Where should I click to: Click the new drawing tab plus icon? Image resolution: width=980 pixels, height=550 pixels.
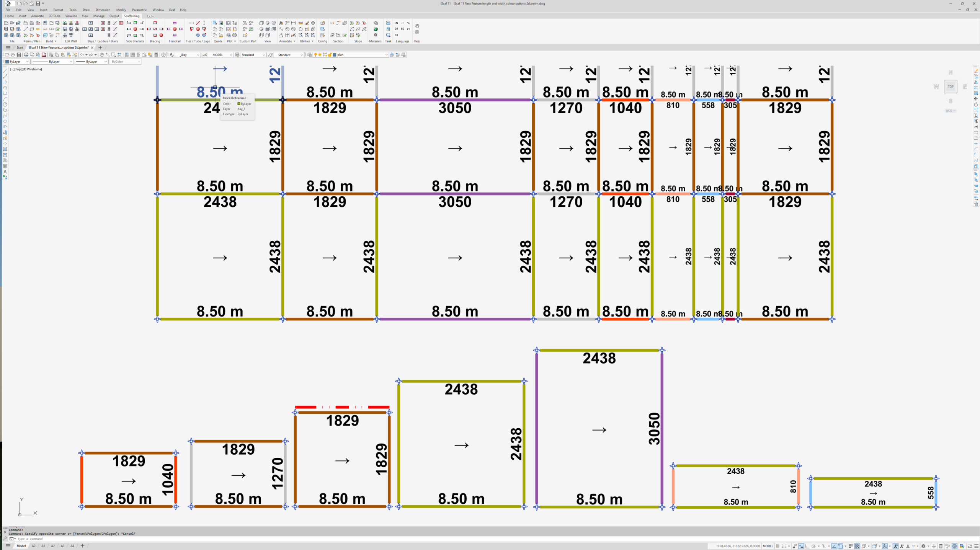tap(100, 48)
